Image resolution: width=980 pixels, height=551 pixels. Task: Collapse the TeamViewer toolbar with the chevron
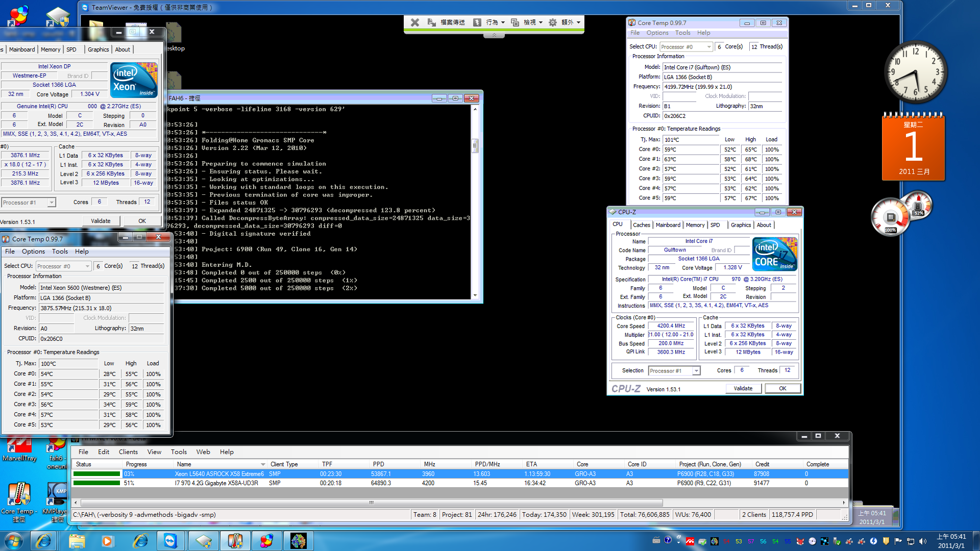[x=494, y=35]
